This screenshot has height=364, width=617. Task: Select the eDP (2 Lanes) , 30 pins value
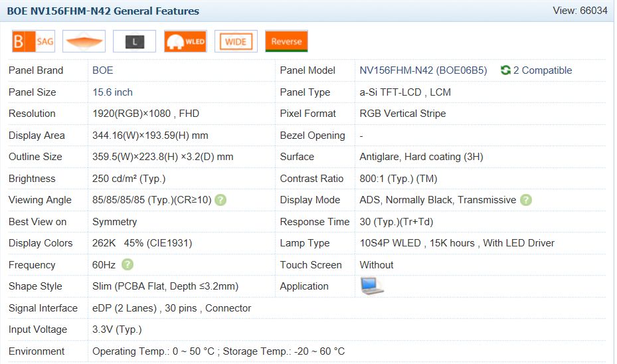[x=144, y=308]
